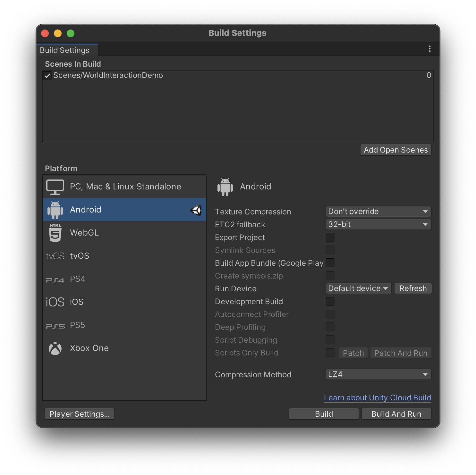Minimize window with the yellow button
The image size is (476, 475).
click(58, 33)
